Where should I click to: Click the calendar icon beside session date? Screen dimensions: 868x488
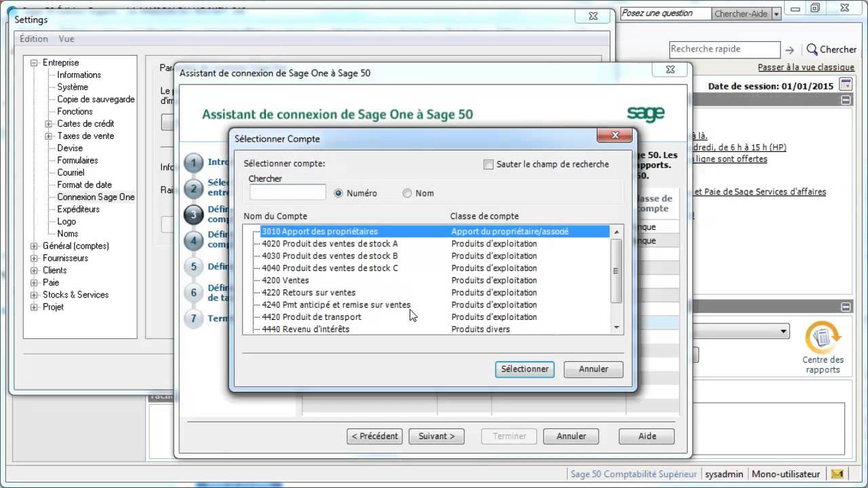[x=845, y=85]
